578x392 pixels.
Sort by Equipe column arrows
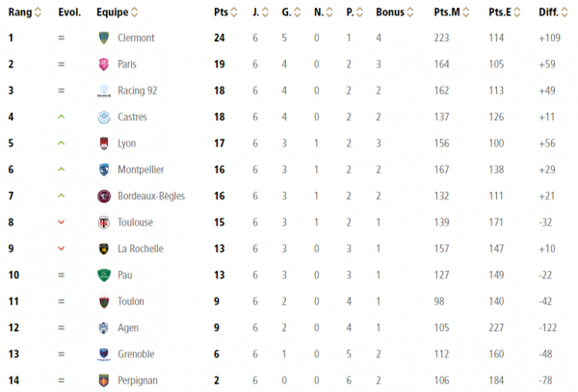click(133, 13)
